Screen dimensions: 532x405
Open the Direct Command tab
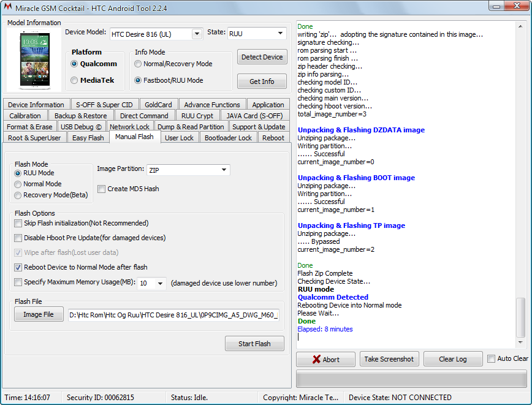pyautogui.click(x=144, y=116)
